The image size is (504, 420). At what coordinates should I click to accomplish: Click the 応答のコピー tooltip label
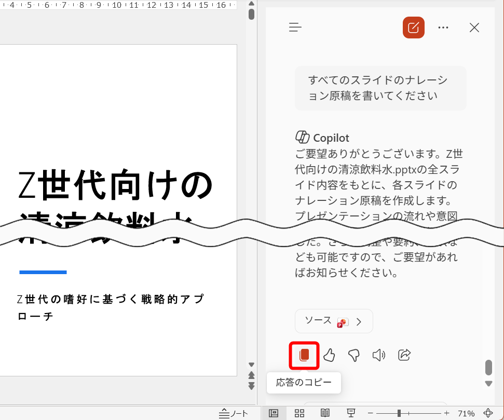click(x=304, y=383)
